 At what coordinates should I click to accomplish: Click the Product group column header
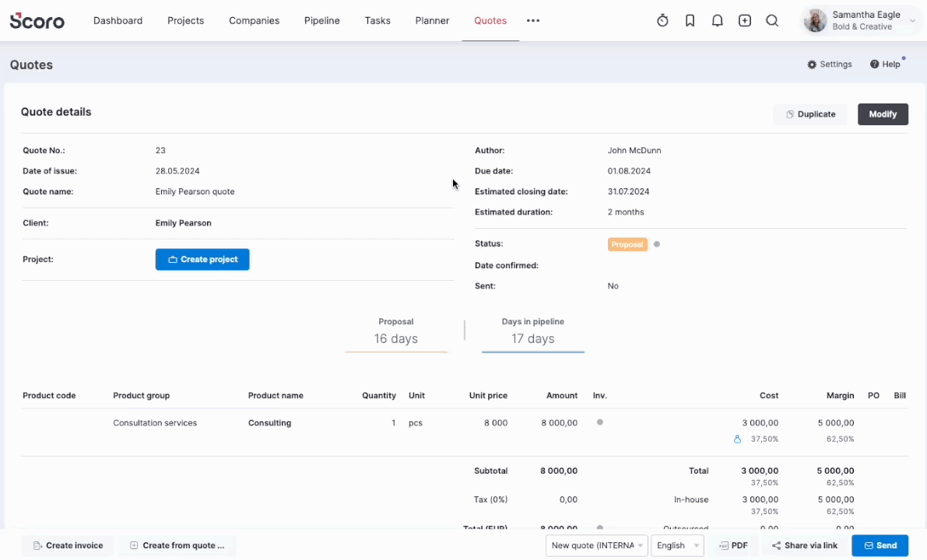click(x=142, y=395)
